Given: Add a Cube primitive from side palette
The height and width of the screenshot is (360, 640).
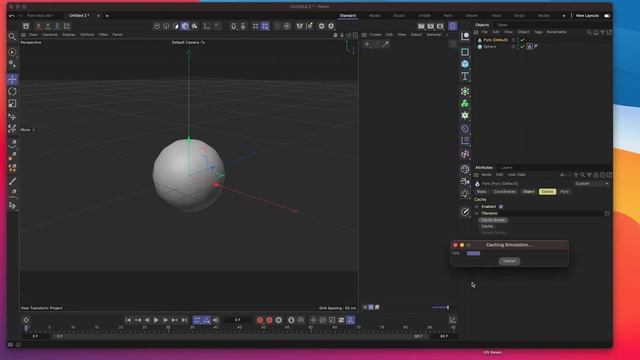Looking at the screenshot, I should point(465,64).
